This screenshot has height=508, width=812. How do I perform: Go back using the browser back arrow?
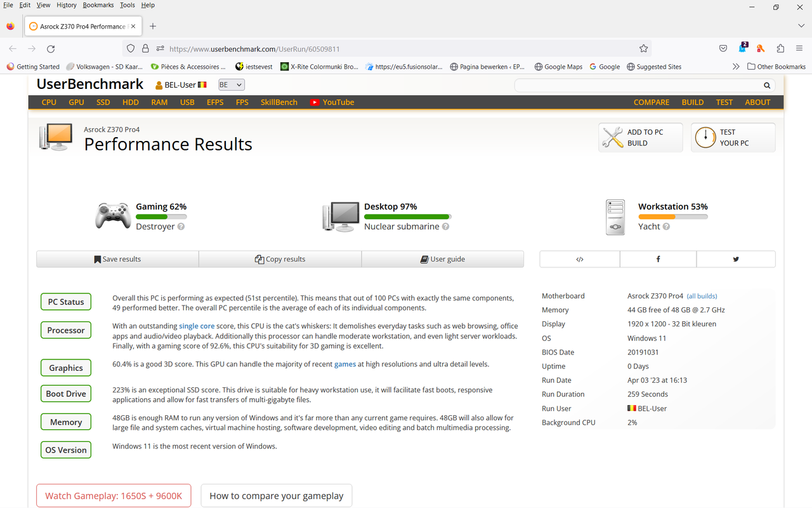13,48
